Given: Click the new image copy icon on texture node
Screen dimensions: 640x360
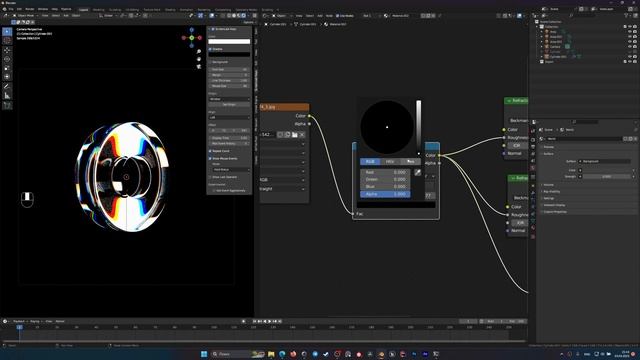Looking at the screenshot, I should (287, 134).
